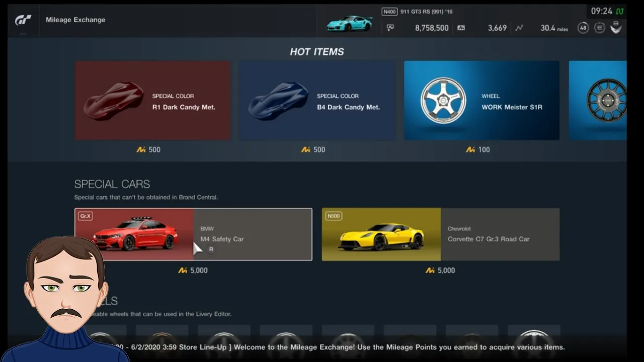This screenshot has height=362, width=644.
Task: Select the N400 class badge
Action: tap(389, 12)
